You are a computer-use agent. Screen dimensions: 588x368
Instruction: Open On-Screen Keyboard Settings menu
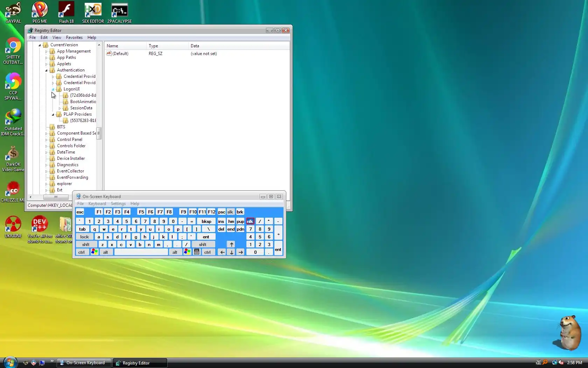[x=118, y=204]
